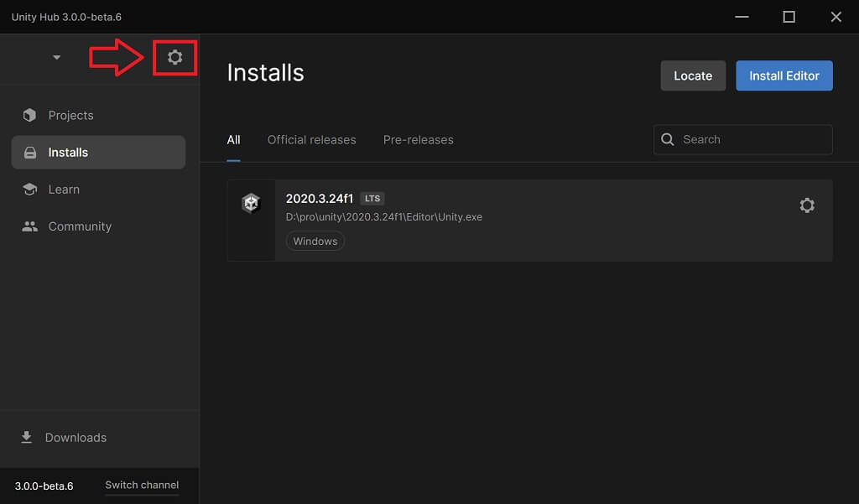The image size is (859, 504).
Task: Click the Unity Hub 3.0.0-beta.6 window title
Action: click(66, 17)
